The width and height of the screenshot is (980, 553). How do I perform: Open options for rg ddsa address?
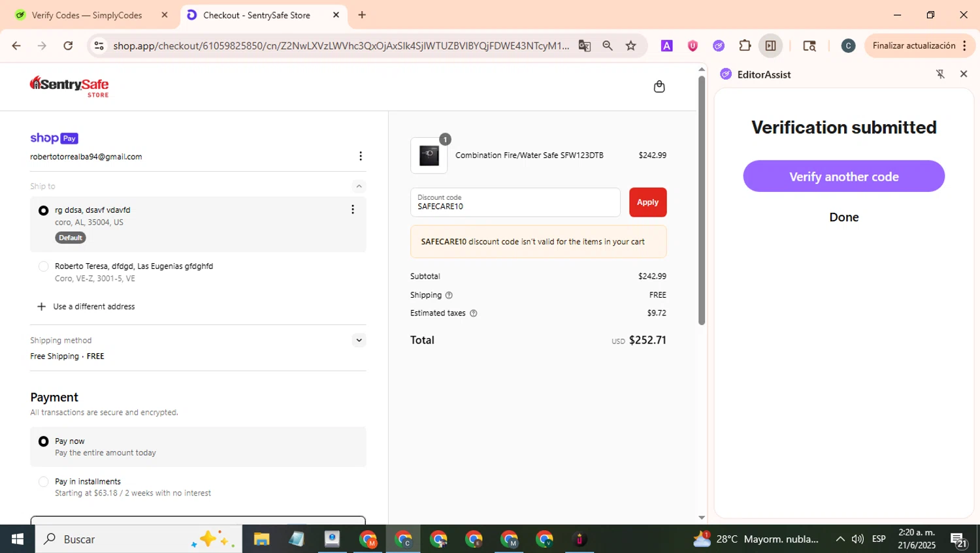pos(353,210)
